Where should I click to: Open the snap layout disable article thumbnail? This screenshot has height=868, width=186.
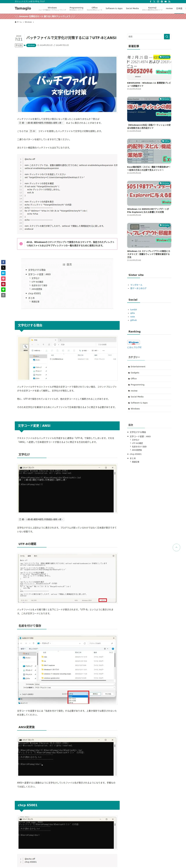pos(149,235)
